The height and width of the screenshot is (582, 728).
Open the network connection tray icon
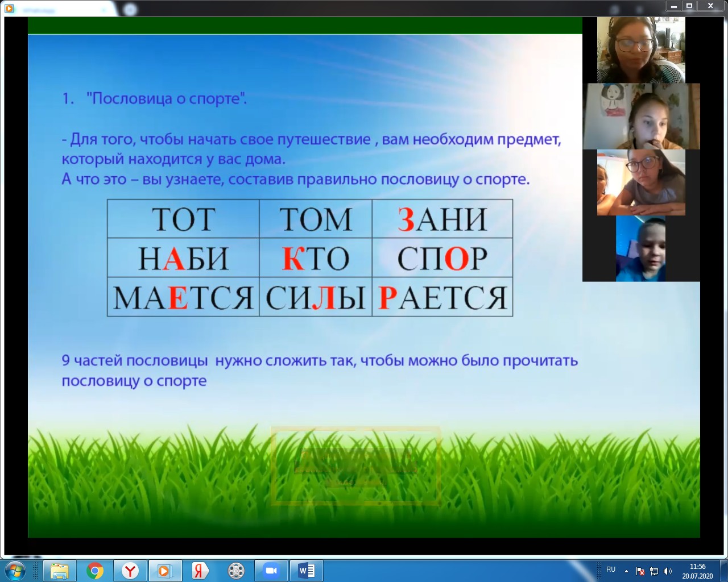pyautogui.click(x=654, y=571)
